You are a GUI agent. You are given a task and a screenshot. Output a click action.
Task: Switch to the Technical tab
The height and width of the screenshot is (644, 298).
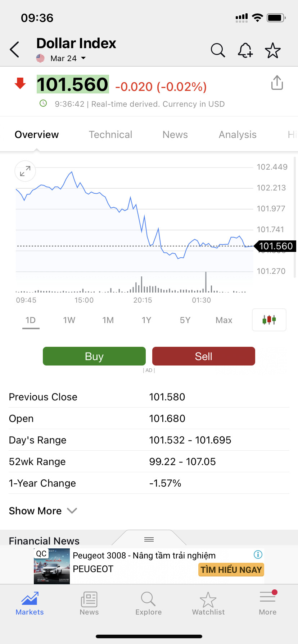click(x=110, y=134)
